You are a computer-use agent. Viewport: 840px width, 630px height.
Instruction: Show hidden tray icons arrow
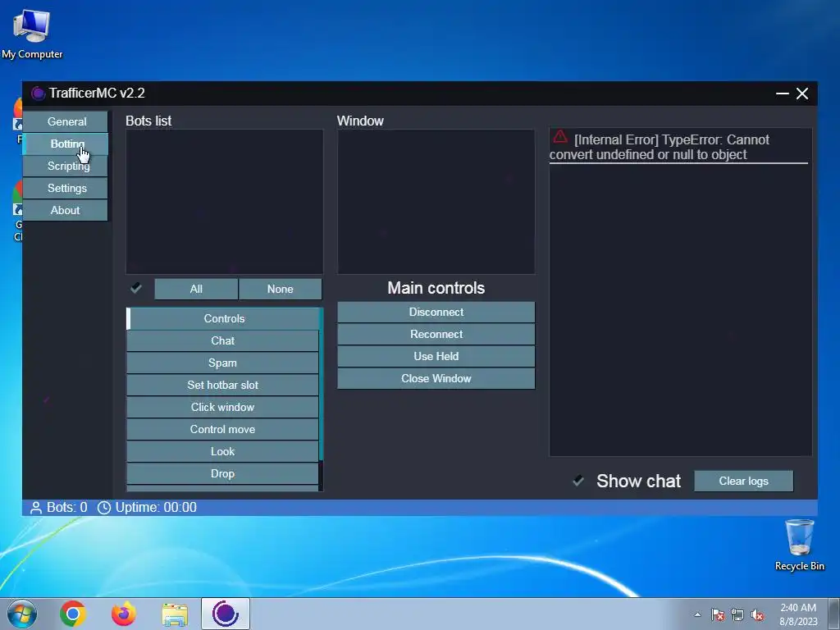(x=697, y=614)
